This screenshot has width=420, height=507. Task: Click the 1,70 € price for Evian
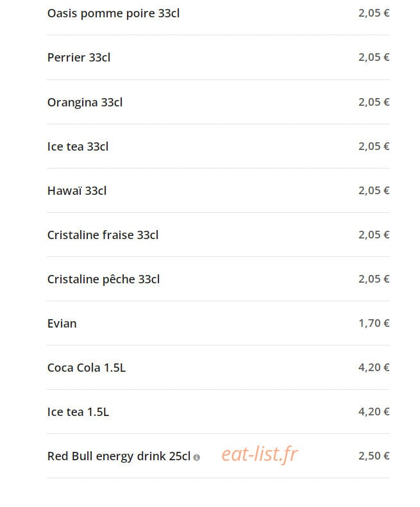coord(374,323)
